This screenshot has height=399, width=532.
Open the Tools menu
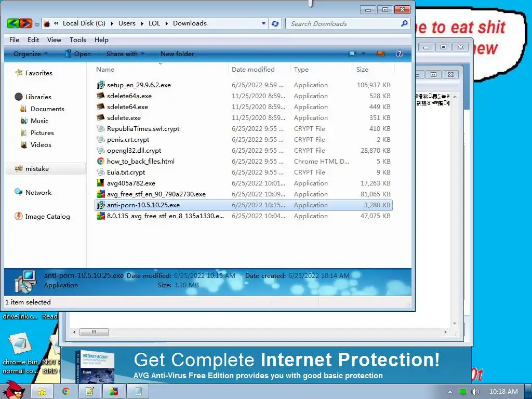pyautogui.click(x=78, y=39)
